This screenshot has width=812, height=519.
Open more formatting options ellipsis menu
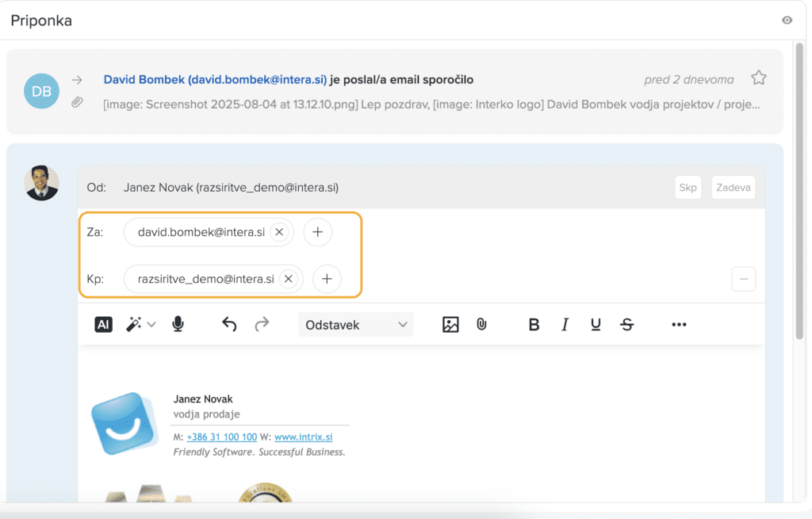point(679,324)
